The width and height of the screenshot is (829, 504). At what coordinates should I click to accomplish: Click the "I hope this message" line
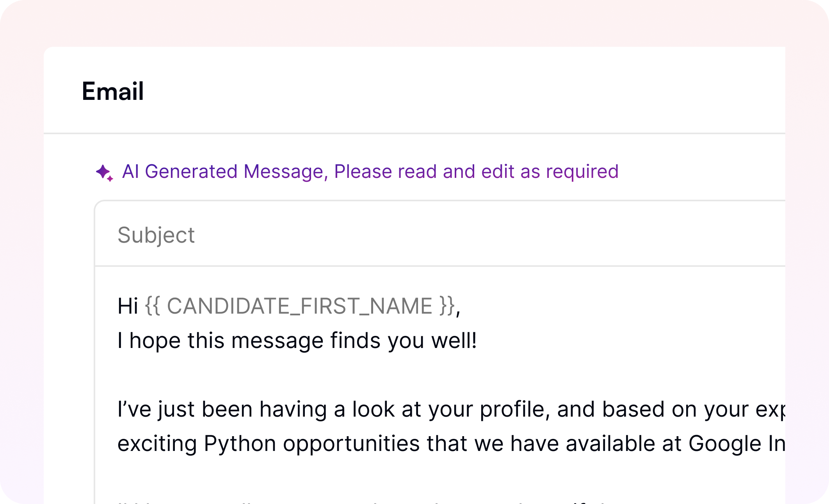click(x=297, y=340)
